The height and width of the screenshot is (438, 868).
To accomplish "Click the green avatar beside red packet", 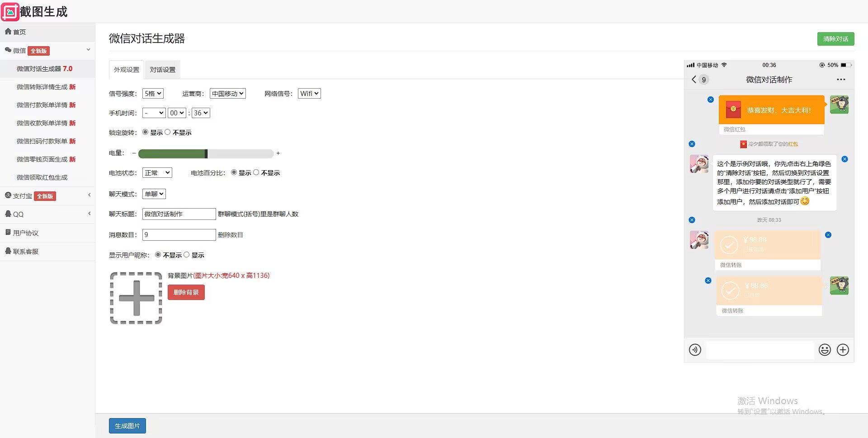I will (x=839, y=105).
